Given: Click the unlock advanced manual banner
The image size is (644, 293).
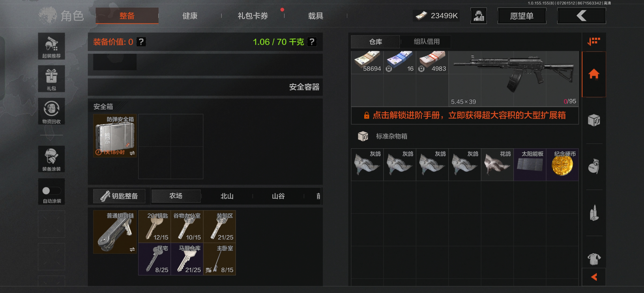Looking at the screenshot, I should (465, 115).
